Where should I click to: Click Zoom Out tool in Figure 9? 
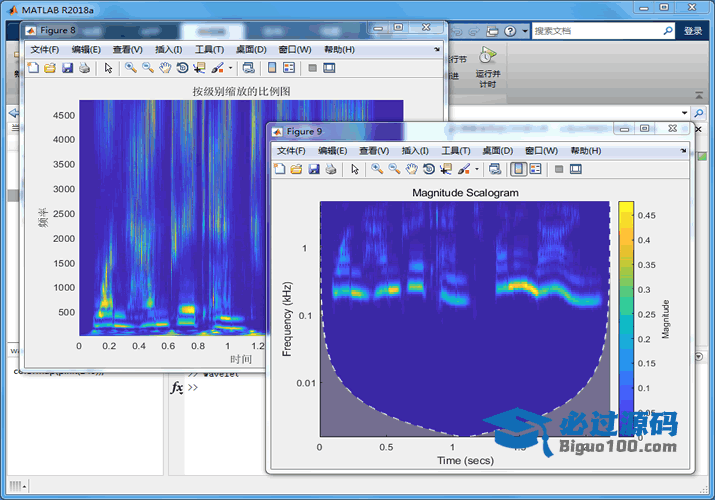(x=394, y=169)
